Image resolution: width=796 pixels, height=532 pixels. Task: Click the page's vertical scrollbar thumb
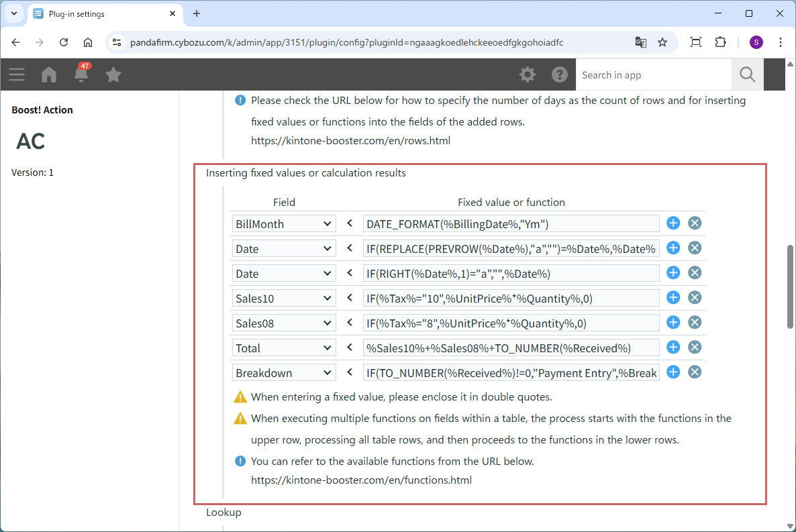click(790, 286)
